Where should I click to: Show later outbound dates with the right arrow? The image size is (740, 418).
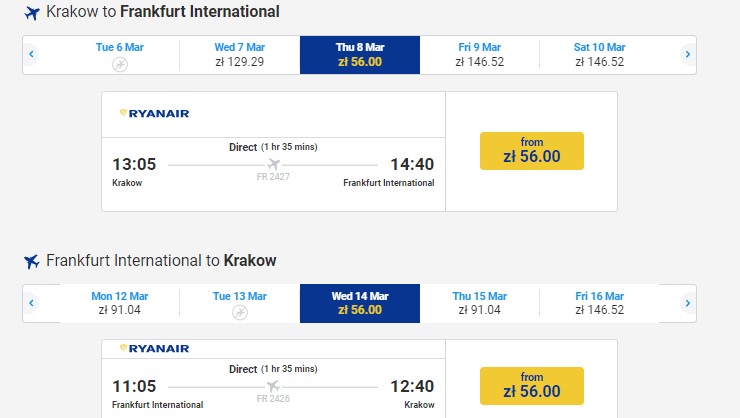[x=687, y=54]
